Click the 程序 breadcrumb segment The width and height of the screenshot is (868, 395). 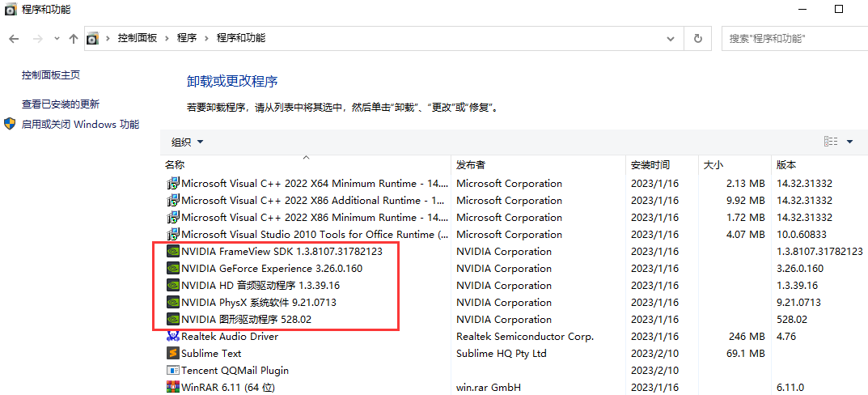pyautogui.click(x=187, y=38)
